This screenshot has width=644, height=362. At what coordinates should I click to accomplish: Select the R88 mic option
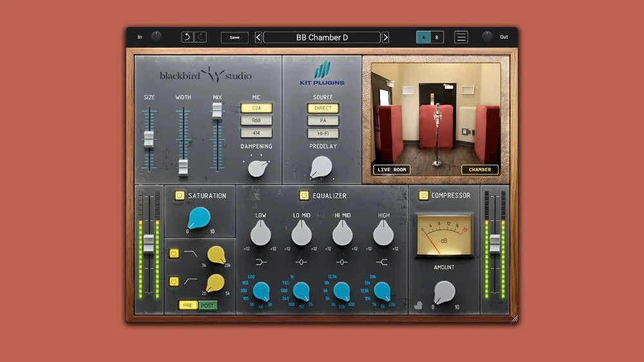[x=256, y=120]
